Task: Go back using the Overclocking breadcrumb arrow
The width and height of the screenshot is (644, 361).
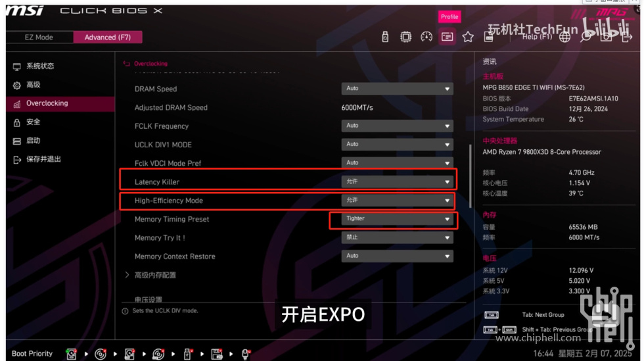Action: [126, 64]
